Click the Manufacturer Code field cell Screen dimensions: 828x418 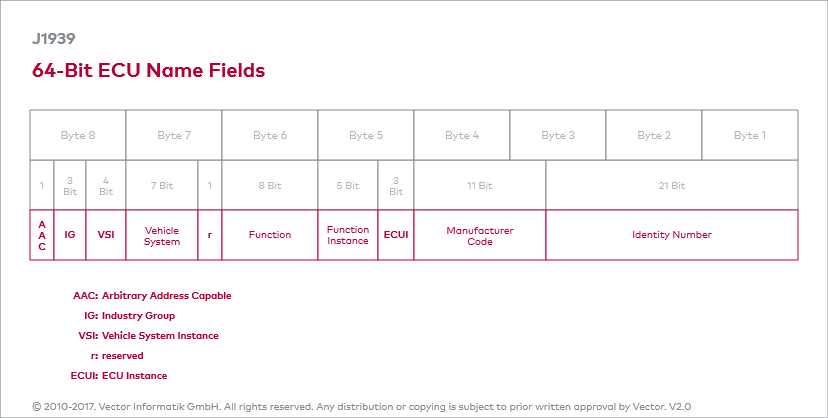480,235
